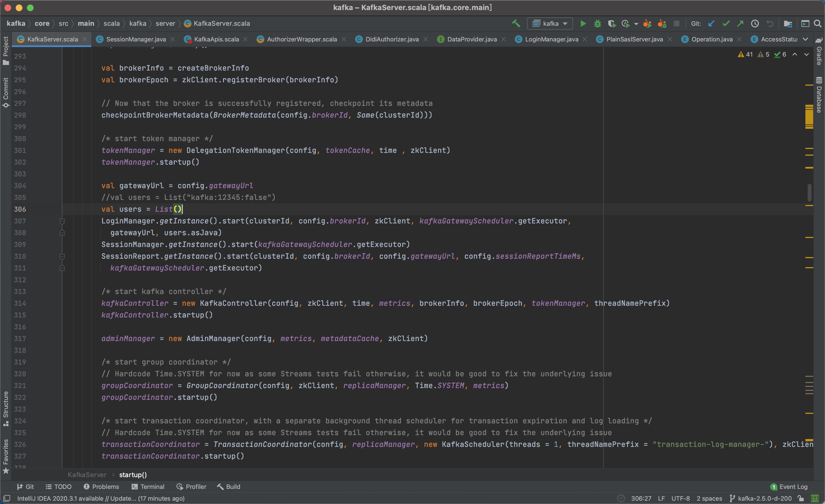The width and height of the screenshot is (825, 504).
Task: Expand the hidden editor tabs chevron
Action: click(805, 39)
